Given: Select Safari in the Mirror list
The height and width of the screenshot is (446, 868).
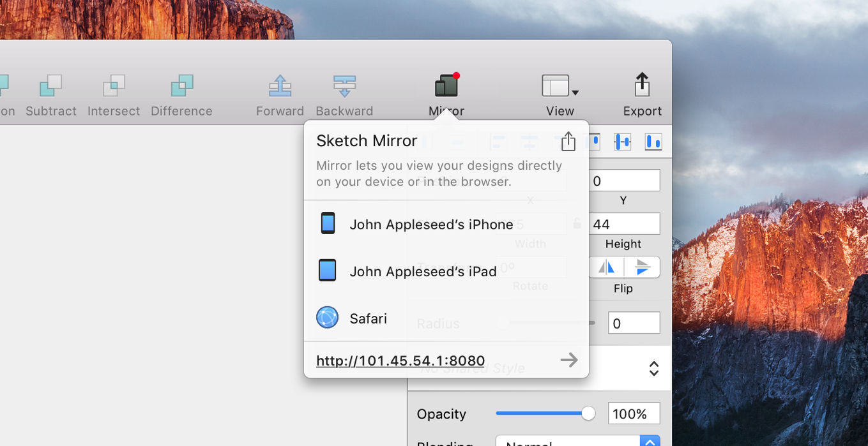Looking at the screenshot, I should point(368,318).
